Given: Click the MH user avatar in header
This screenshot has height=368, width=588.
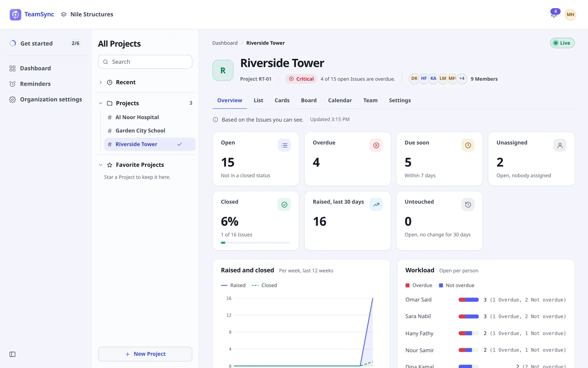Looking at the screenshot, I should tap(570, 14).
